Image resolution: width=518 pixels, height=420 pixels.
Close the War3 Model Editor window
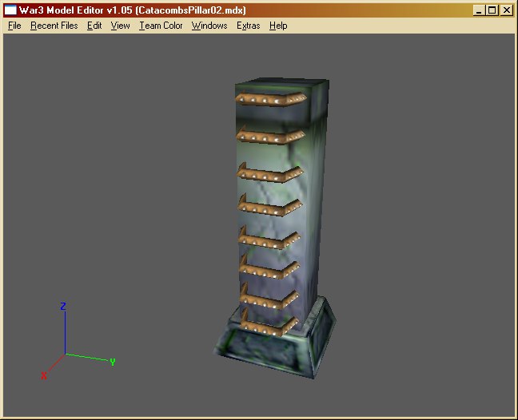(506, 10)
